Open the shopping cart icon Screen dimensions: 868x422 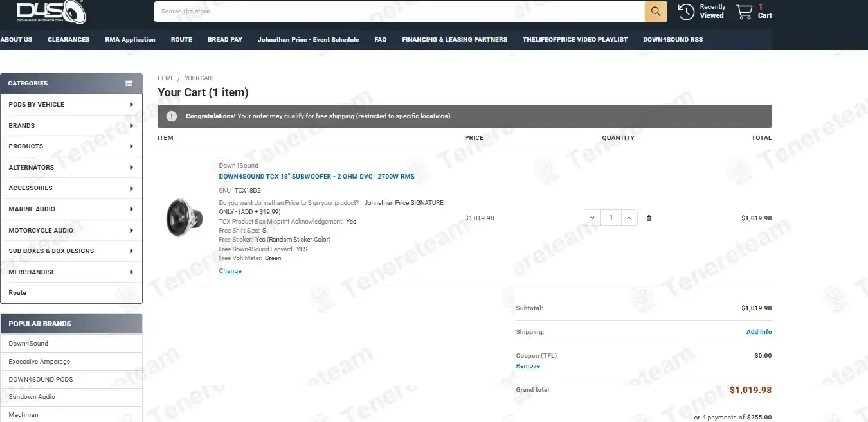[x=744, y=12]
